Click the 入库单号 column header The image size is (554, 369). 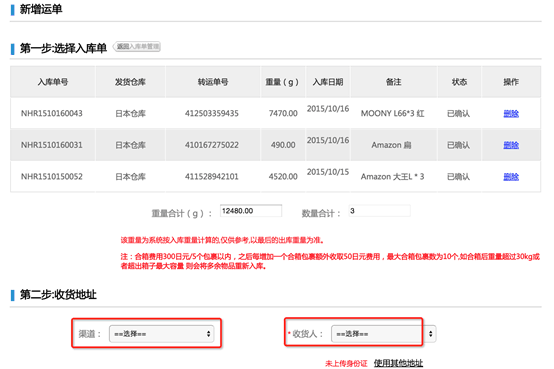click(53, 82)
